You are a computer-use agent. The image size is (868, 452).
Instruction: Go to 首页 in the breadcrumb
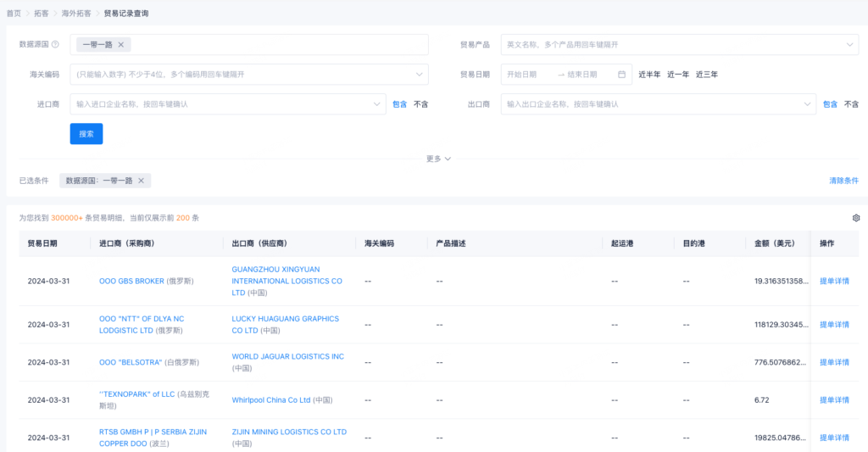pyautogui.click(x=14, y=14)
